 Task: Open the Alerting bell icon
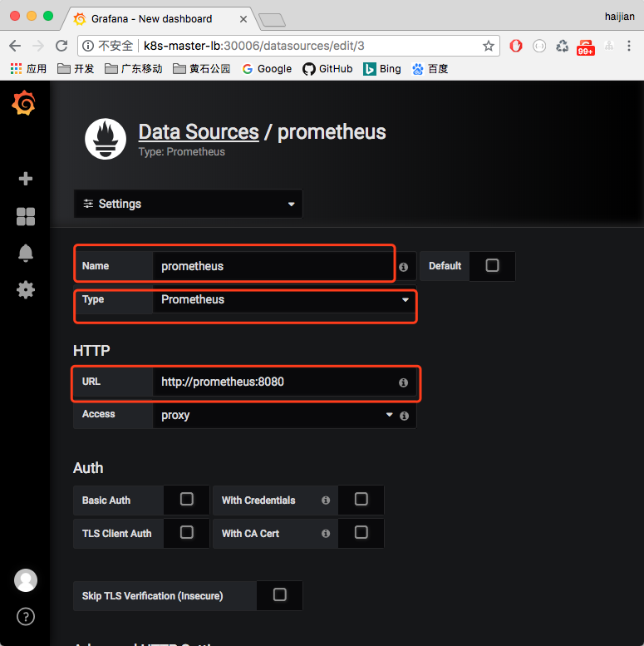tap(26, 253)
